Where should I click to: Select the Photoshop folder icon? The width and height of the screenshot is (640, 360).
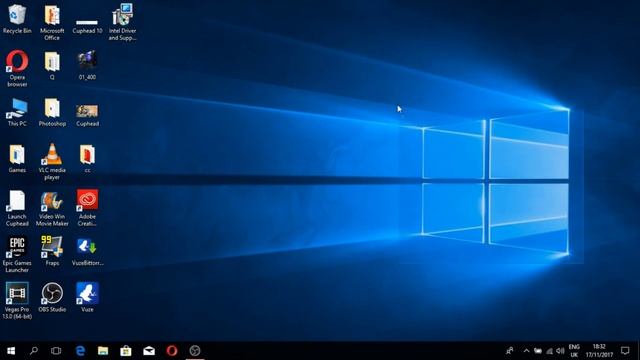click(52, 112)
